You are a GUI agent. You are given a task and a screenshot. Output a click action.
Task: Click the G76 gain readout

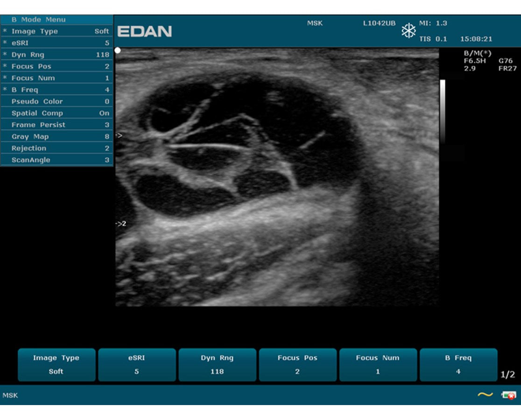click(x=506, y=61)
